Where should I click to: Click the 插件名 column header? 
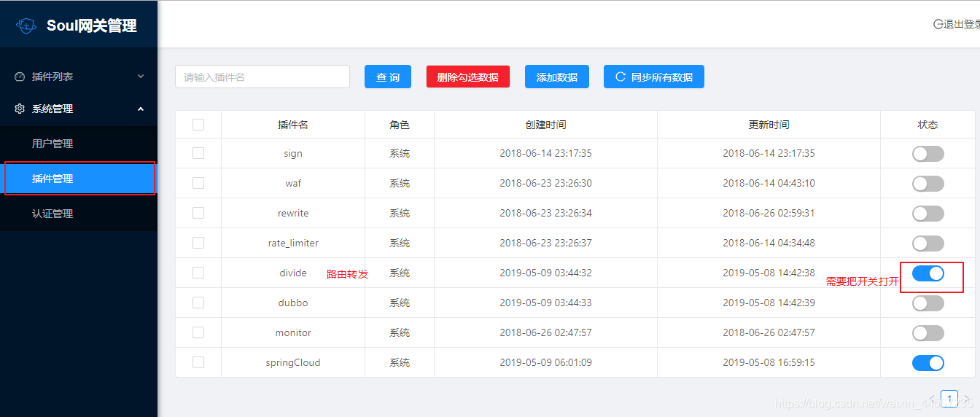coord(293,125)
